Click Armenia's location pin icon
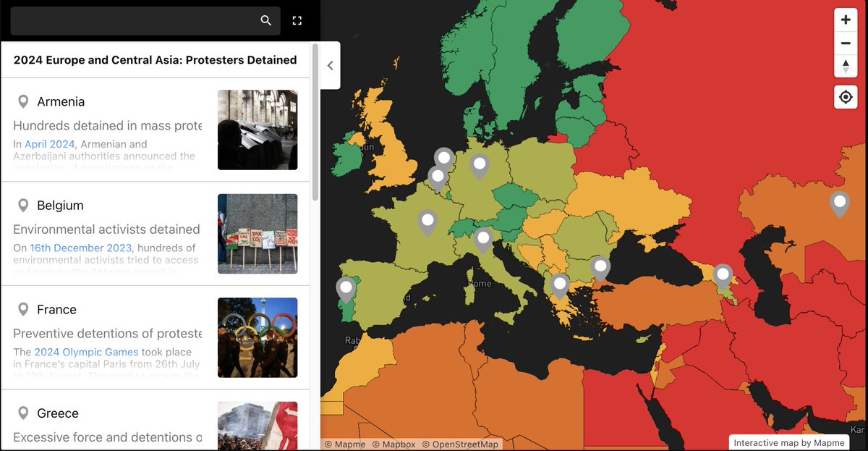The height and width of the screenshot is (451, 868). point(24,101)
